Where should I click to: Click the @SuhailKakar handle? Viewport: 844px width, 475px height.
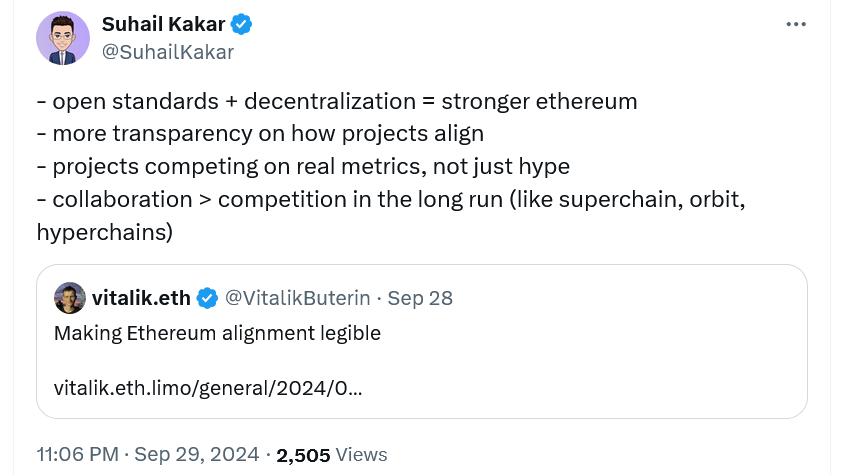coord(168,52)
